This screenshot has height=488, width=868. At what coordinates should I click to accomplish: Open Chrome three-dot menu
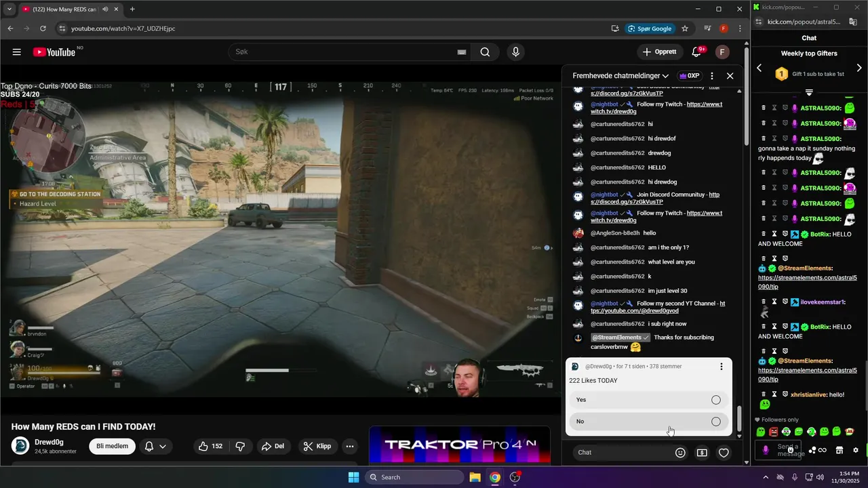(740, 28)
